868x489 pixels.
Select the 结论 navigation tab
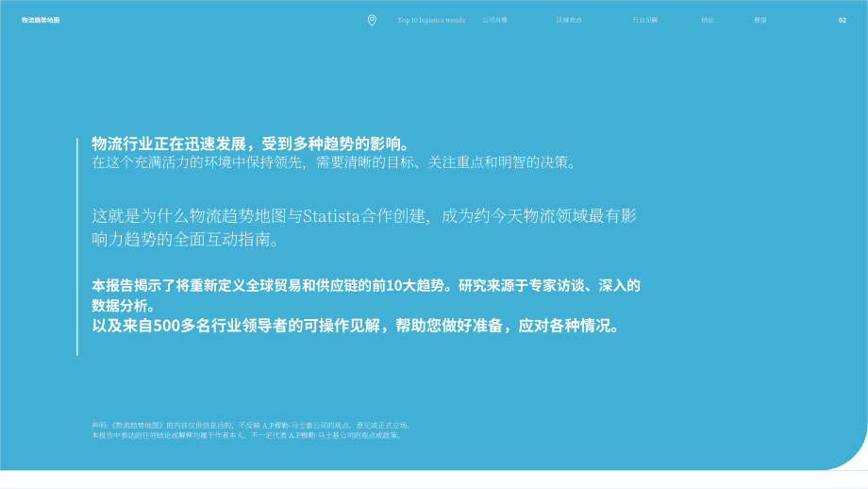[708, 20]
